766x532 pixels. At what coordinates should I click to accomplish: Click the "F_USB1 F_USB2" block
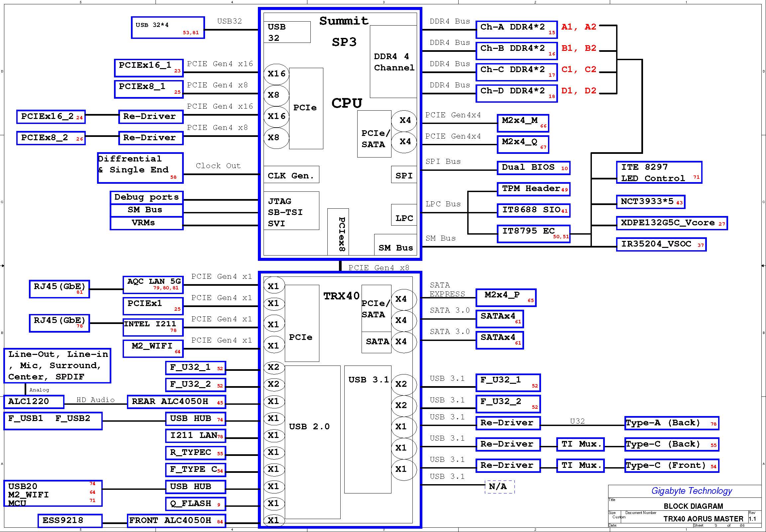tap(53, 421)
